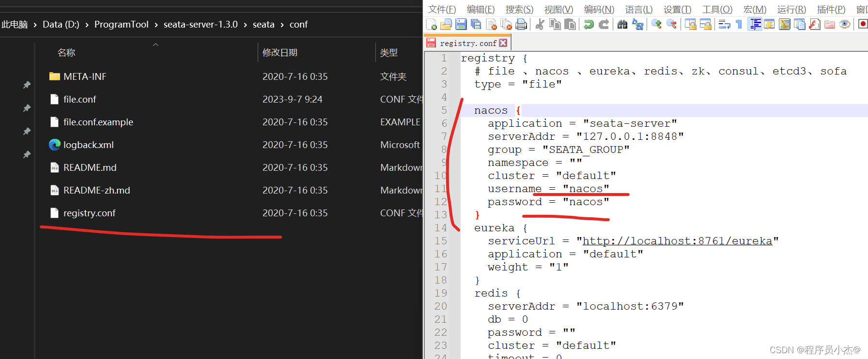Open the user-defined language icon
This screenshot has width=868, height=359.
point(769,24)
